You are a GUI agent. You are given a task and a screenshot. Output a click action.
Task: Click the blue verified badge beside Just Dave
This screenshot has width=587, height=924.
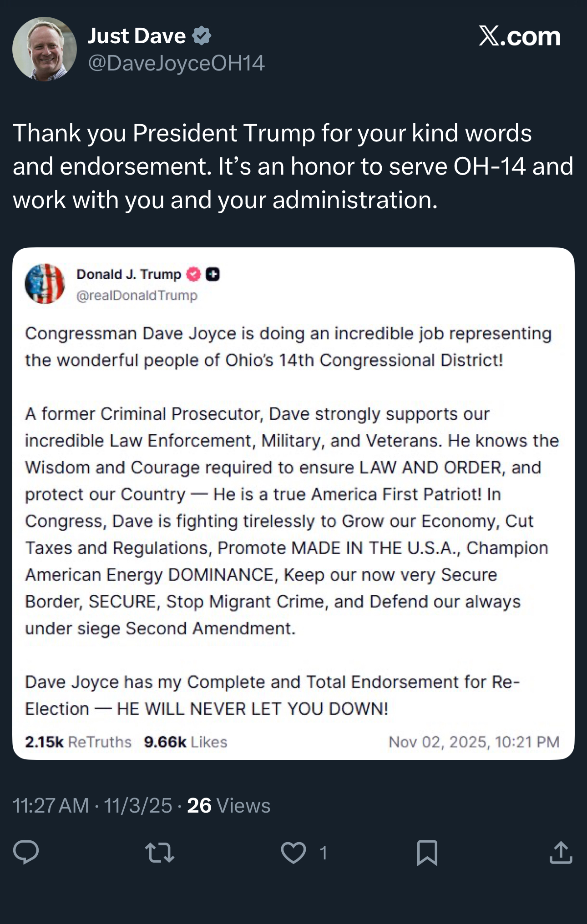click(202, 36)
